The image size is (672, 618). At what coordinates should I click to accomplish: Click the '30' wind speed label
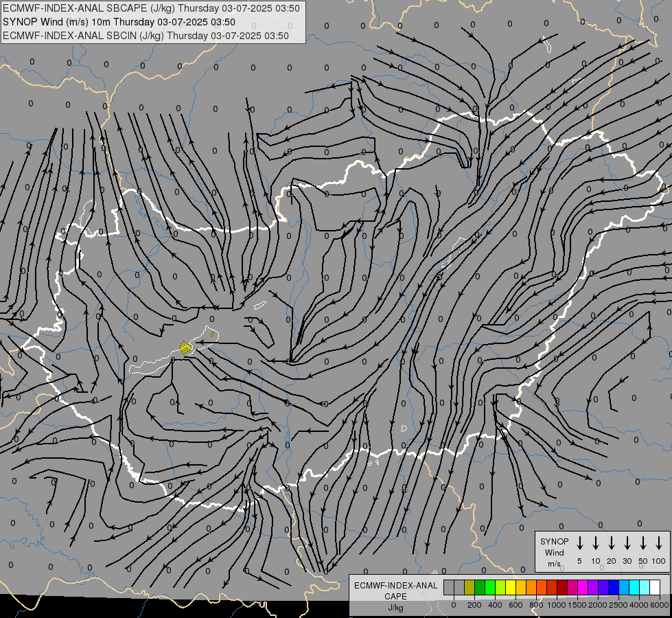pyautogui.click(x=627, y=561)
